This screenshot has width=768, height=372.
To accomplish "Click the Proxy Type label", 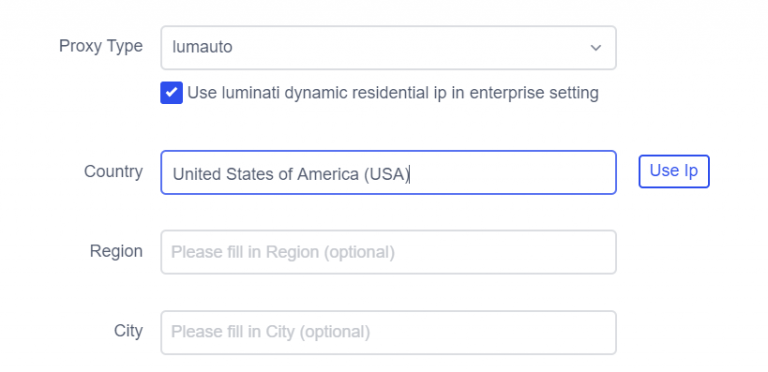I will (x=101, y=46).
